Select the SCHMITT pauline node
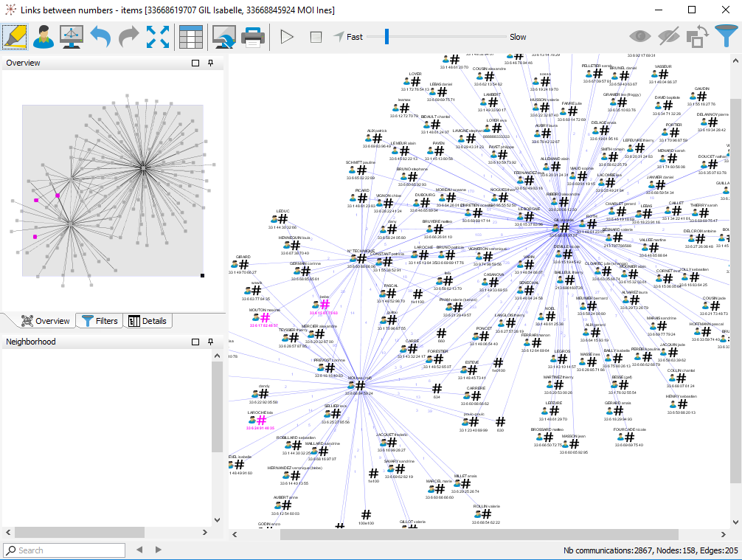The height and width of the screenshot is (560, 742). click(361, 170)
